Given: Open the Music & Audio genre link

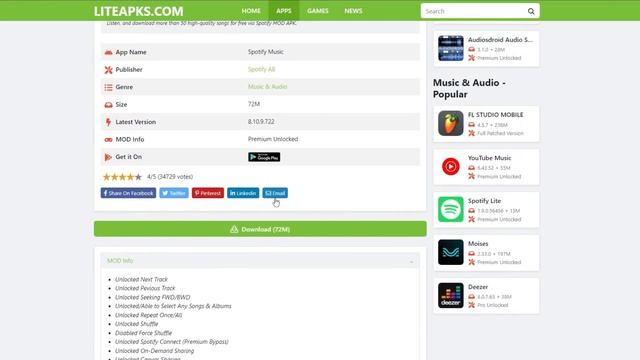Looking at the screenshot, I should (267, 87).
